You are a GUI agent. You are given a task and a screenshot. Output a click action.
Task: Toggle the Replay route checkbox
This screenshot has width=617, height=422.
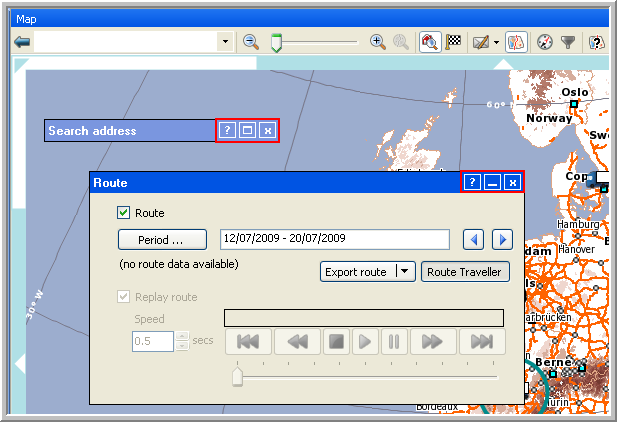click(x=124, y=297)
